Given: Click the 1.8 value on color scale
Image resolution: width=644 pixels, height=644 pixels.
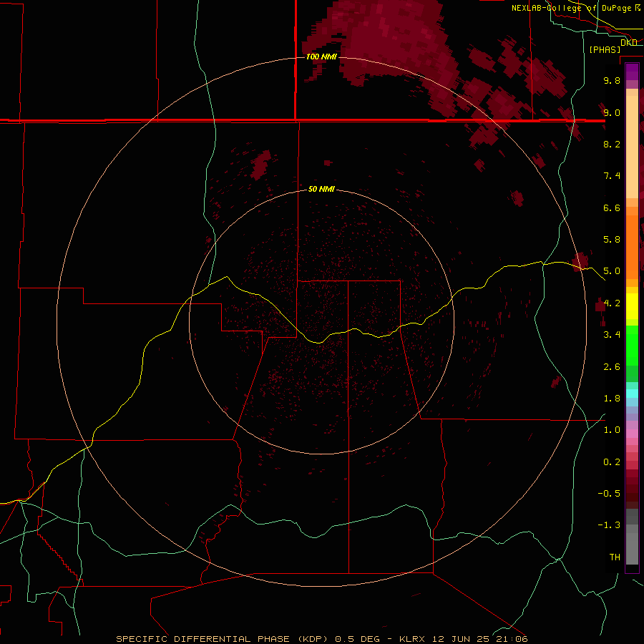Looking at the screenshot, I should 612,399.
